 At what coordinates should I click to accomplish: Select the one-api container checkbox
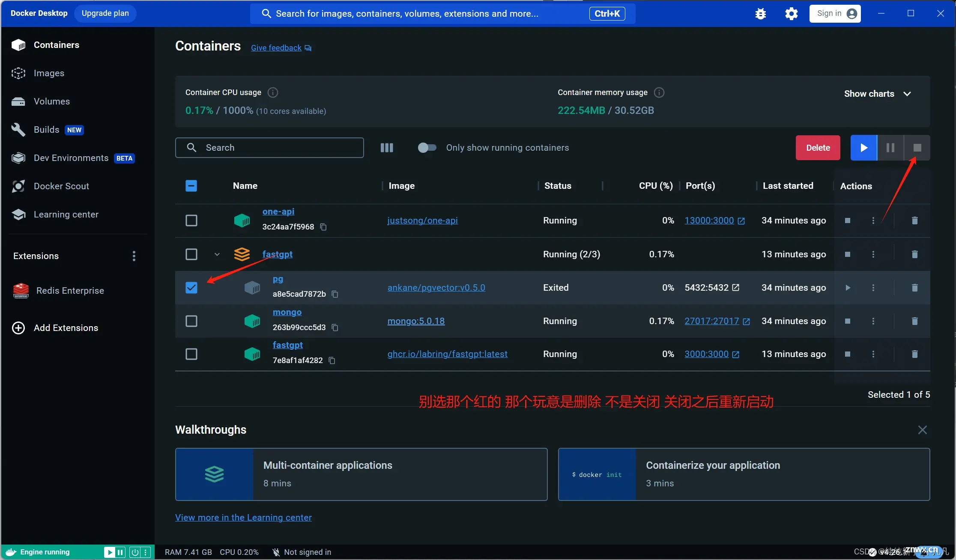[x=191, y=220]
